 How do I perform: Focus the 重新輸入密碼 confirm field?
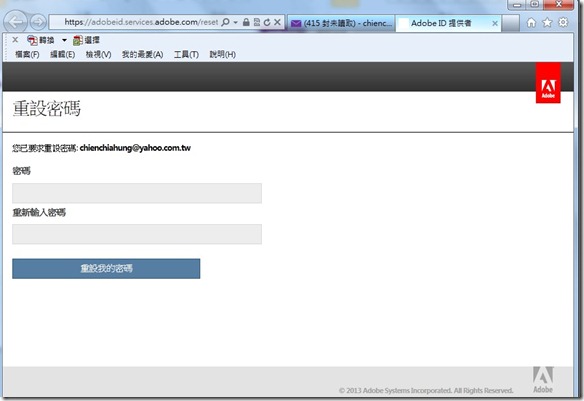coord(137,234)
